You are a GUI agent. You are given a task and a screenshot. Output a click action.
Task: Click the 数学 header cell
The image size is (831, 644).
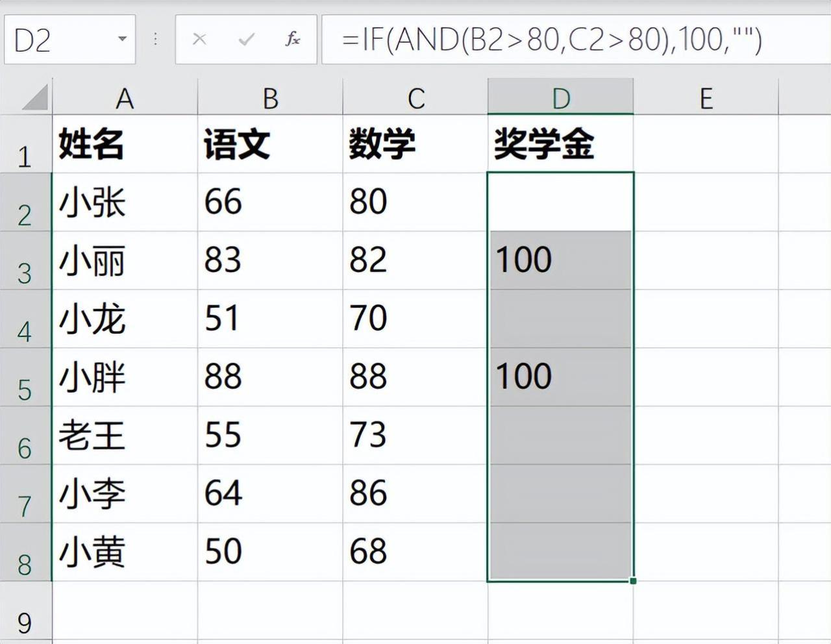pos(415,144)
